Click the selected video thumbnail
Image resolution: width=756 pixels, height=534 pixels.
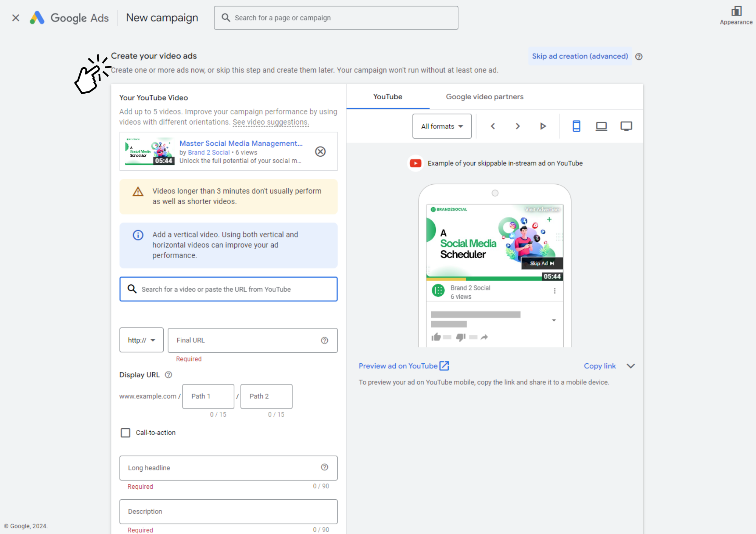coord(149,151)
